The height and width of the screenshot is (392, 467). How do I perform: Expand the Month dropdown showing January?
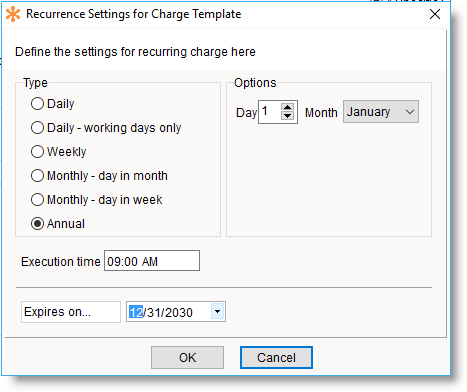381,112
